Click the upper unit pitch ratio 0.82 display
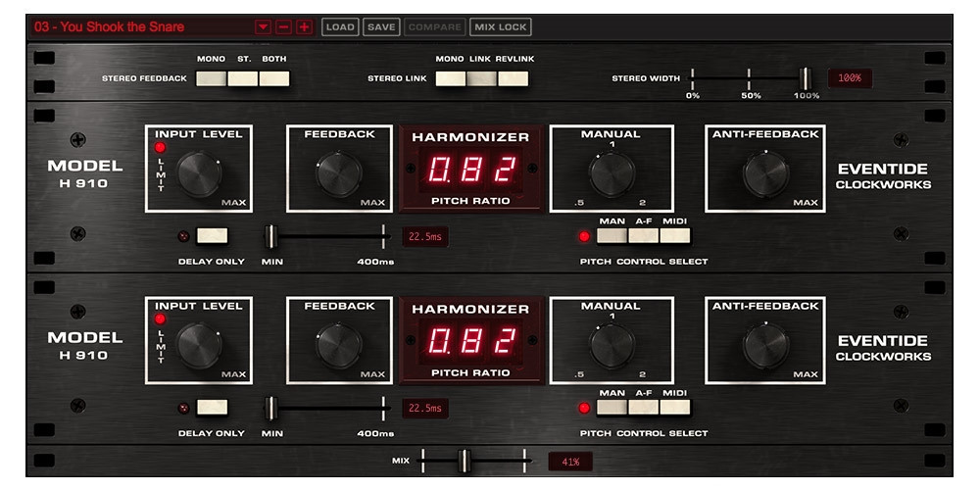 tap(470, 170)
